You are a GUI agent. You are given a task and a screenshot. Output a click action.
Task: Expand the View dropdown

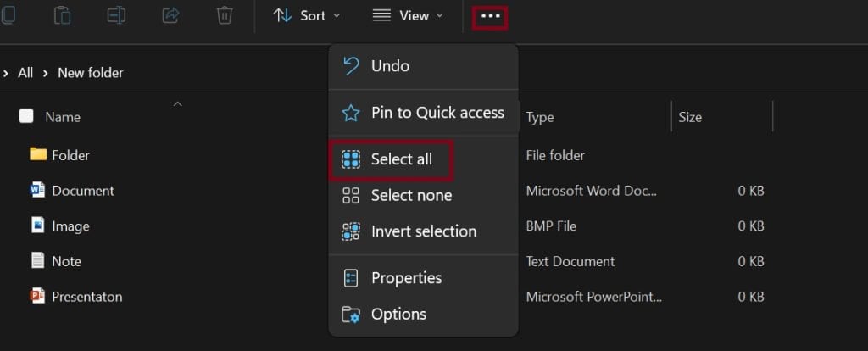(409, 15)
